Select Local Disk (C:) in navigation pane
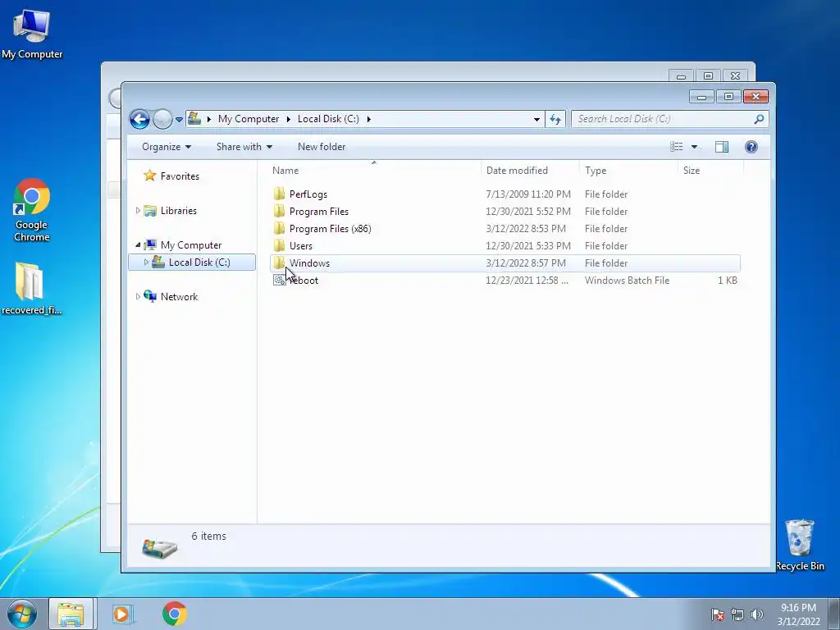This screenshot has height=630, width=840. click(x=199, y=262)
